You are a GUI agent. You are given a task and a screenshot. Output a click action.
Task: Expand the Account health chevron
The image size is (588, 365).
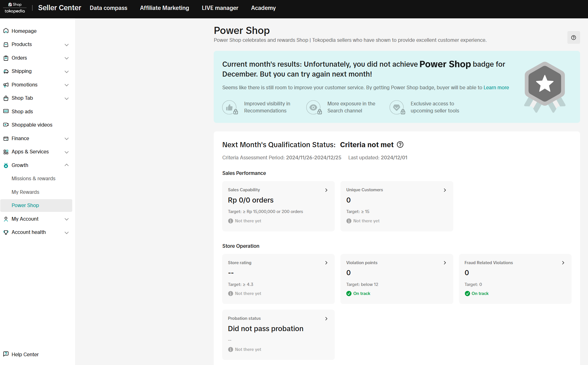tap(67, 233)
